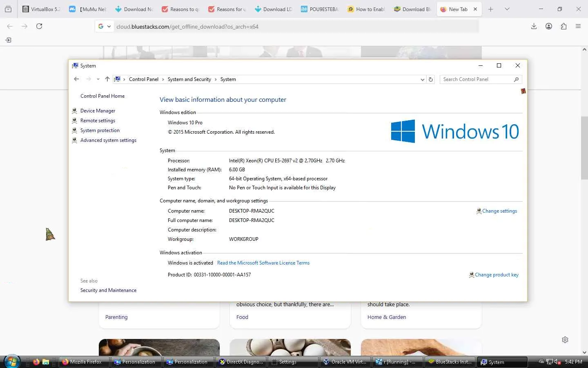
Task: Switch to Mozilla Firefox taskbar button
Action: pyautogui.click(x=85, y=362)
